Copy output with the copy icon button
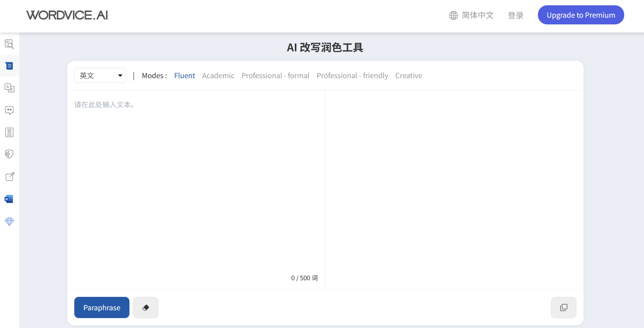644x328 pixels. point(563,307)
